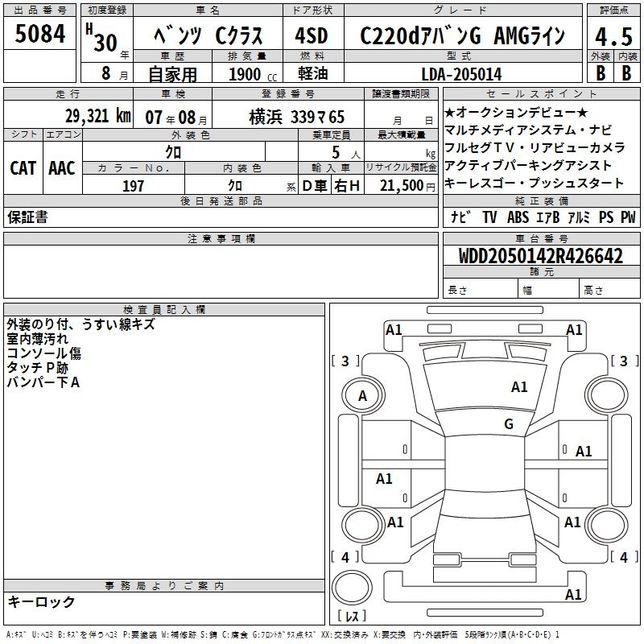The height and width of the screenshot is (644, 644).
Task: Click マルチメディアシステム・ナビ line
Action: (528, 130)
